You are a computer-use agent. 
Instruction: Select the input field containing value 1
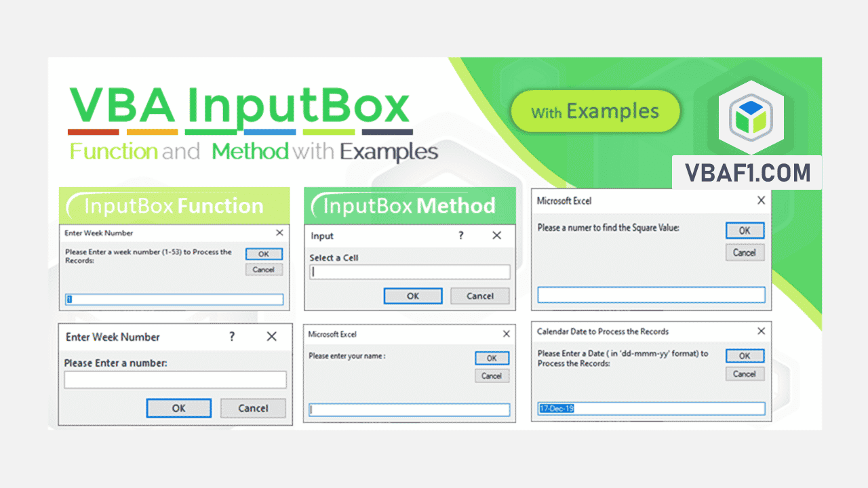coord(174,299)
